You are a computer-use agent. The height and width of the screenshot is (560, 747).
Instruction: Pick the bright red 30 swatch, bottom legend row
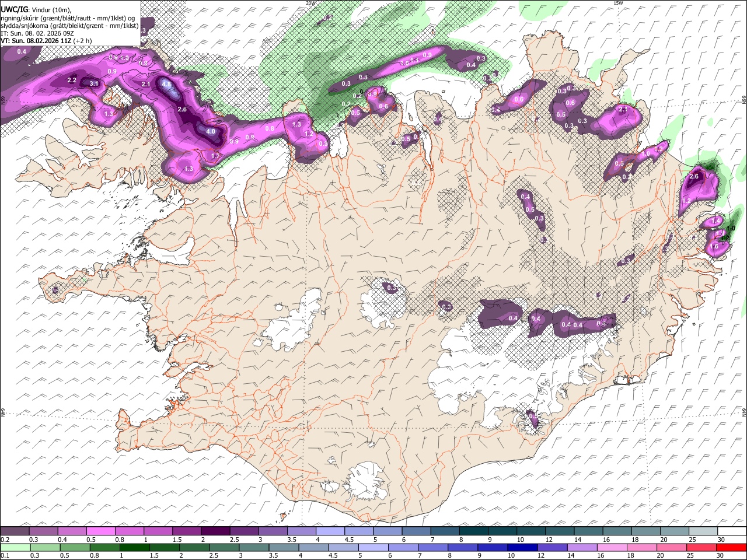[x=731, y=548]
